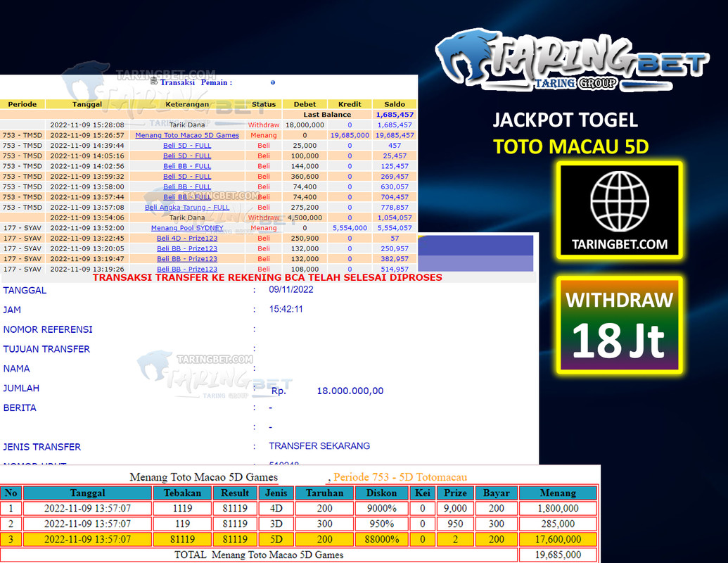Click the JAM value 15:42:11

tap(286, 309)
